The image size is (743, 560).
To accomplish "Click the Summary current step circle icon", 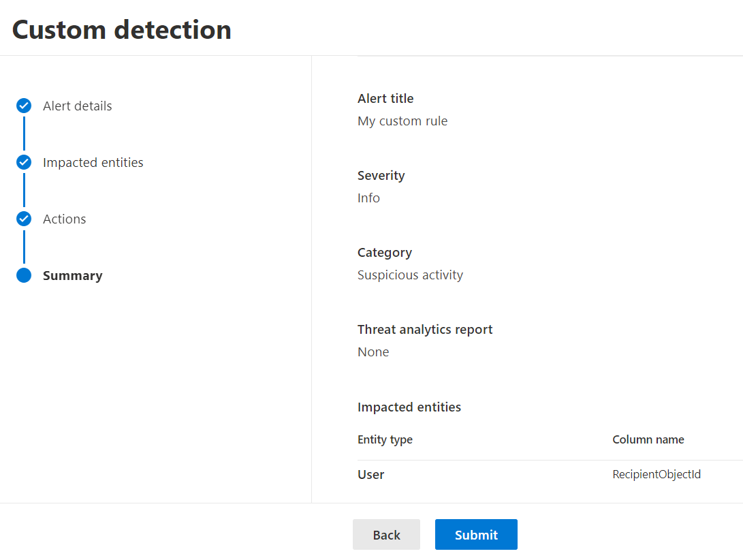I will pyautogui.click(x=24, y=275).
